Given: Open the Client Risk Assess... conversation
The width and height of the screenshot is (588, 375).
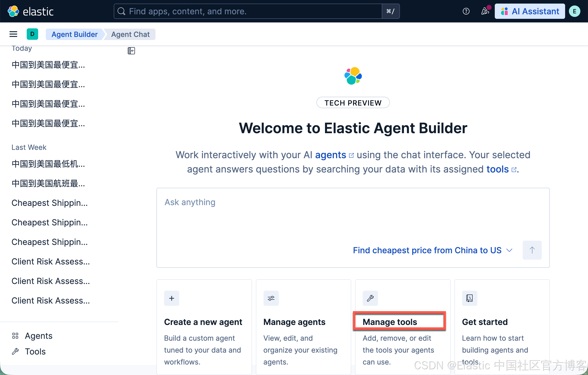Looking at the screenshot, I should tap(51, 262).
